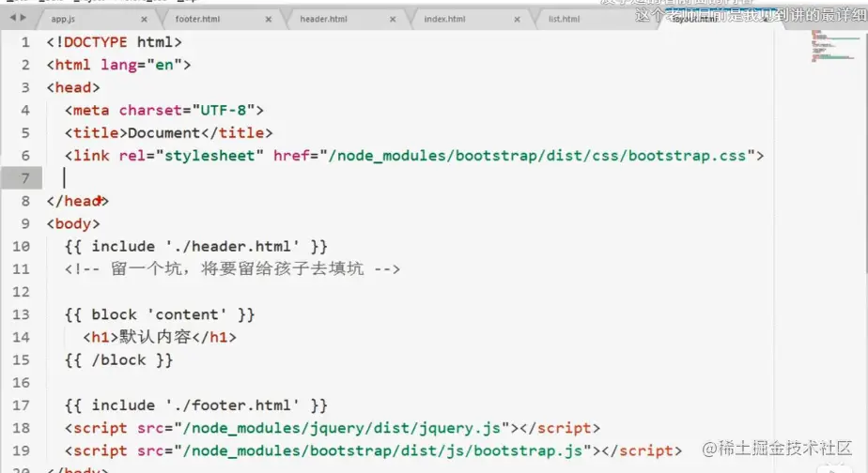Place cursor on empty line 16
The image size is (868, 473).
[410, 382]
